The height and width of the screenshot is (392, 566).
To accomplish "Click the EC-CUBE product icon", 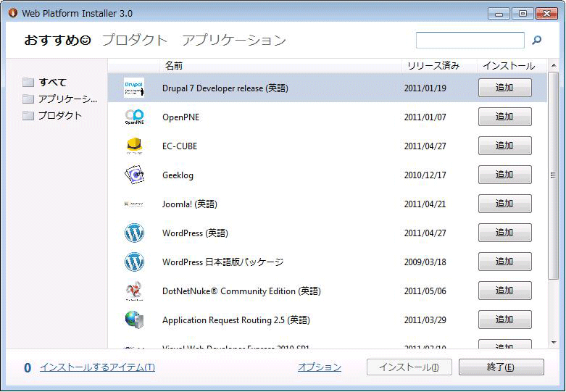I will pyautogui.click(x=134, y=146).
